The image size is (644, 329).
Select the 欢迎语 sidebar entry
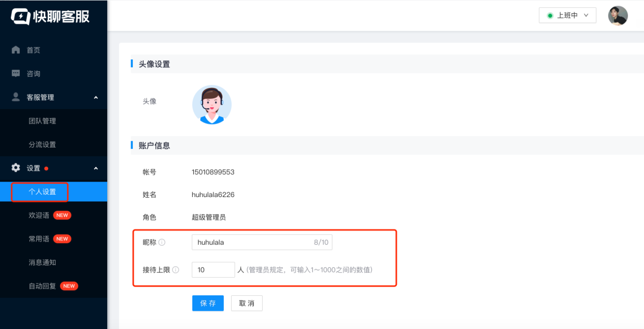(x=40, y=215)
